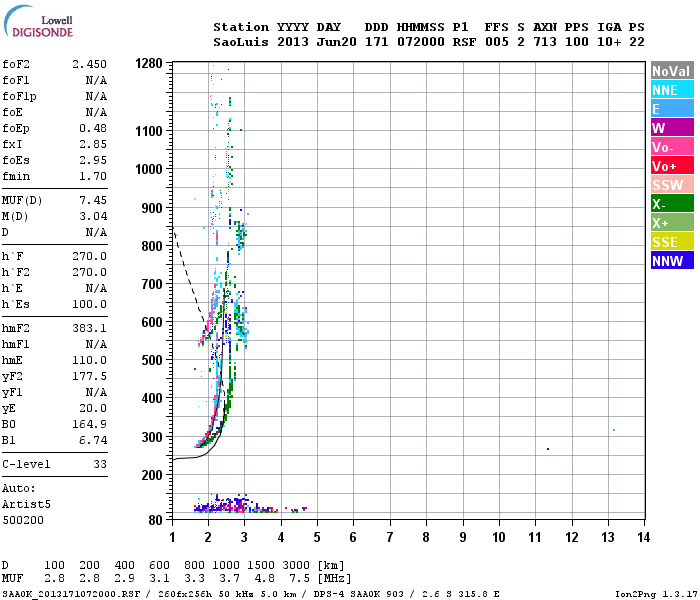Click the Lowell Digisonde logo
Viewport: 700px width, 600px height.
pyautogui.click(x=38, y=22)
